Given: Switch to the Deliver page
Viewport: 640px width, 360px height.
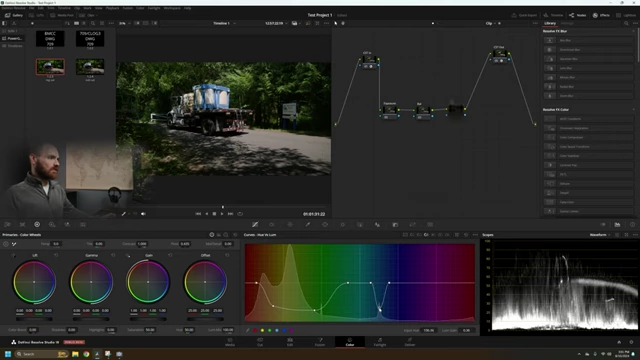Looking at the screenshot, I should 410,342.
